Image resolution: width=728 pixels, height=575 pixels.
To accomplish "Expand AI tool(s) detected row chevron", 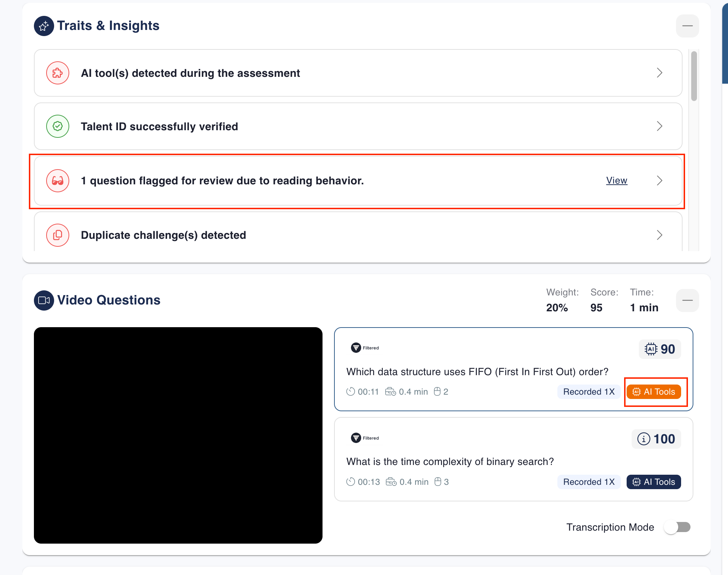I will click(x=659, y=73).
